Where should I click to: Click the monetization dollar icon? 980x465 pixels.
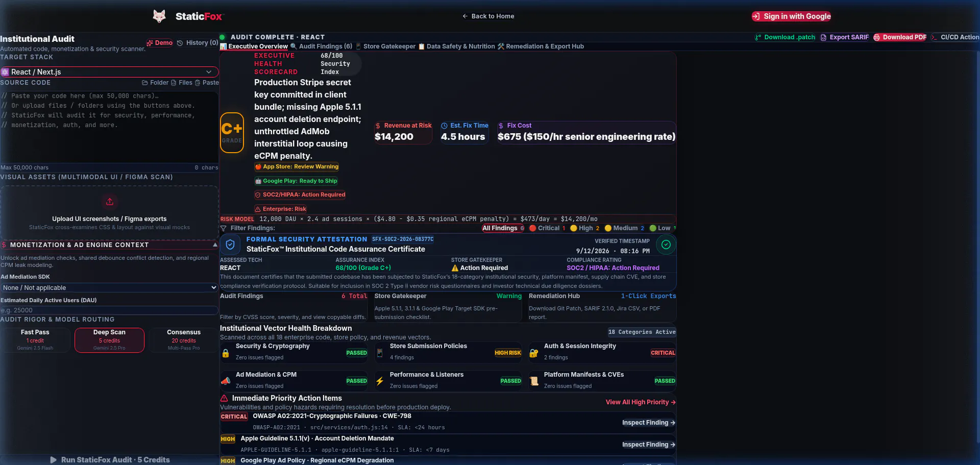4,245
